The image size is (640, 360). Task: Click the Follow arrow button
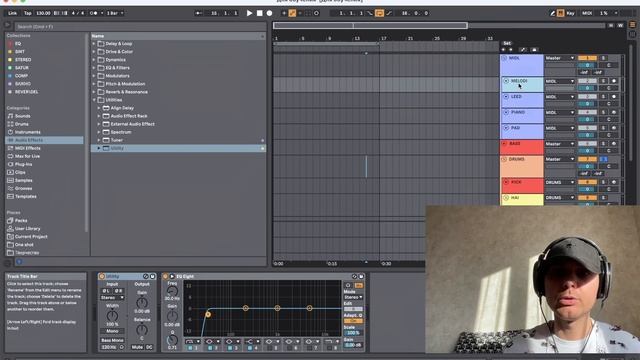tap(198, 13)
